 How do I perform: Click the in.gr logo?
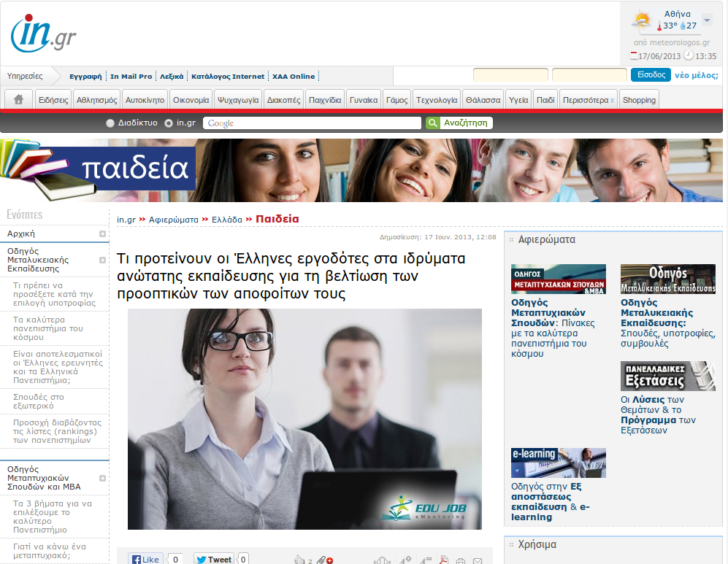click(44, 34)
